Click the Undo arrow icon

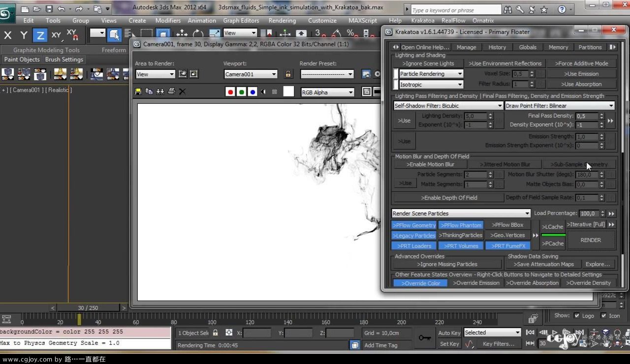pyautogui.click(x=61, y=9)
